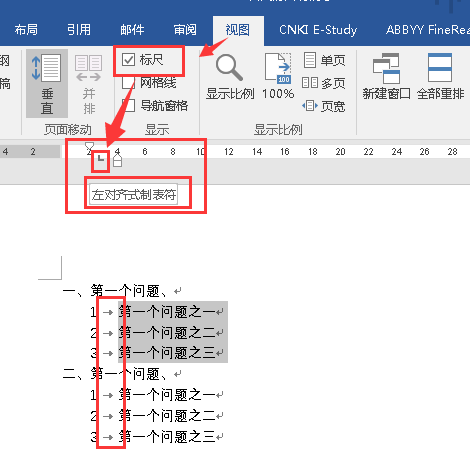Choose the 单页 single page view
The height and width of the screenshot is (453, 470).
coord(324,60)
